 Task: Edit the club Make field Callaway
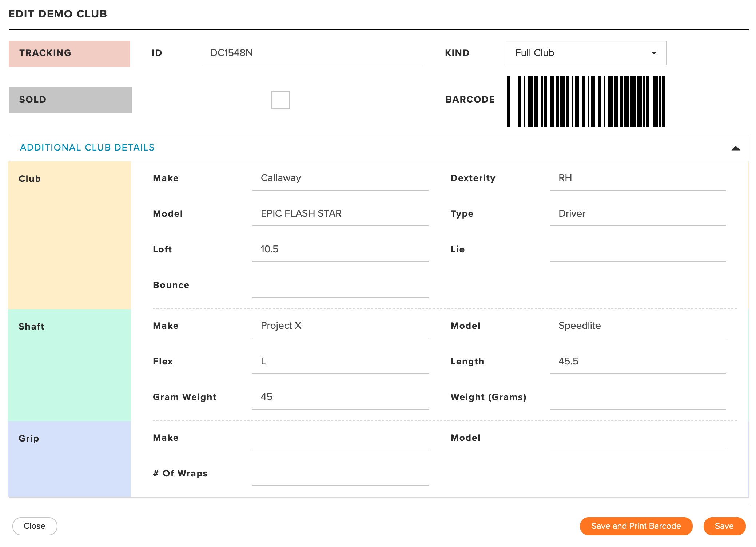(x=340, y=178)
